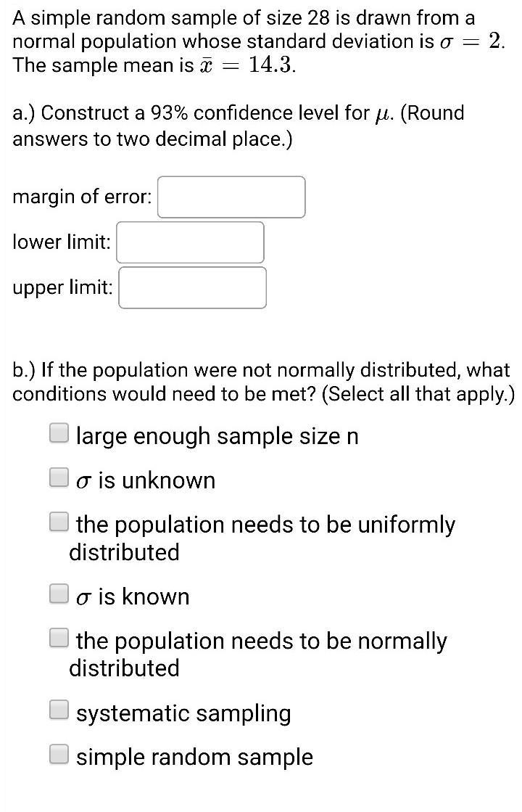This screenshot has height=812, width=522.
Task: Check the 'population needs to be normally distributed' box
Action: tap(59, 639)
